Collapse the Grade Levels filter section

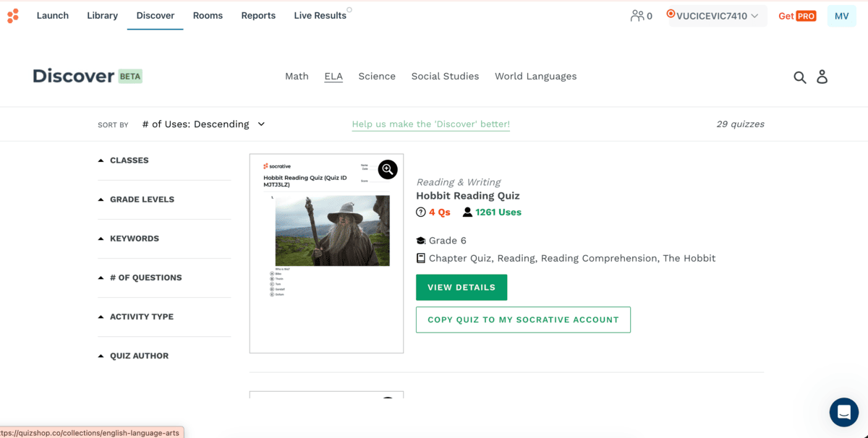[136, 199]
